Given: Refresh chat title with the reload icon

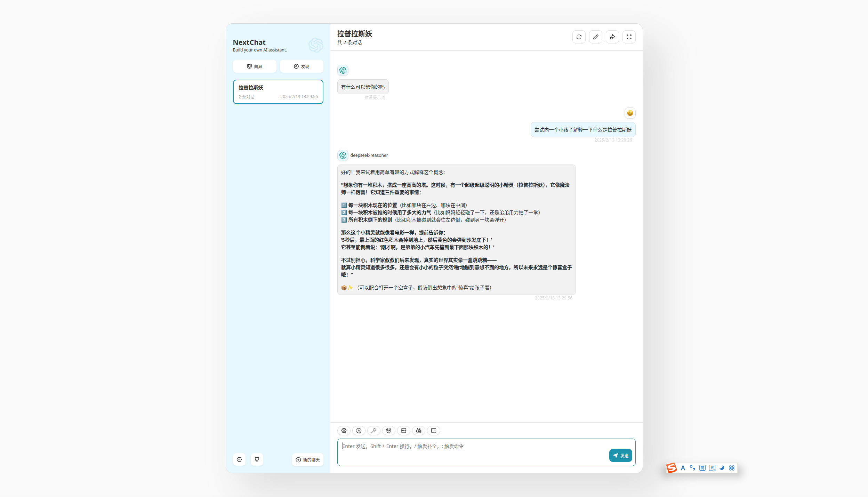Looking at the screenshot, I should point(579,37).
